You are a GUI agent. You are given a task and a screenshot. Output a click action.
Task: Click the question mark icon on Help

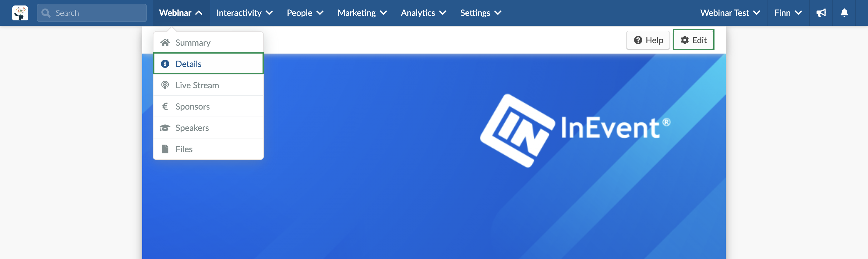click(638, 40)
